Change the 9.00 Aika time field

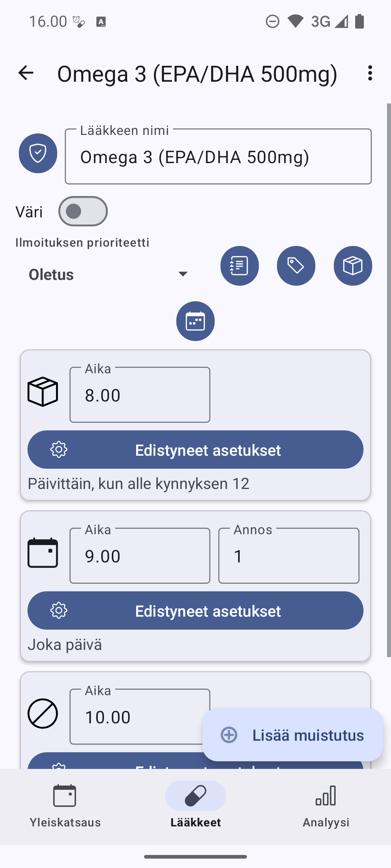[x=140, y=556]
